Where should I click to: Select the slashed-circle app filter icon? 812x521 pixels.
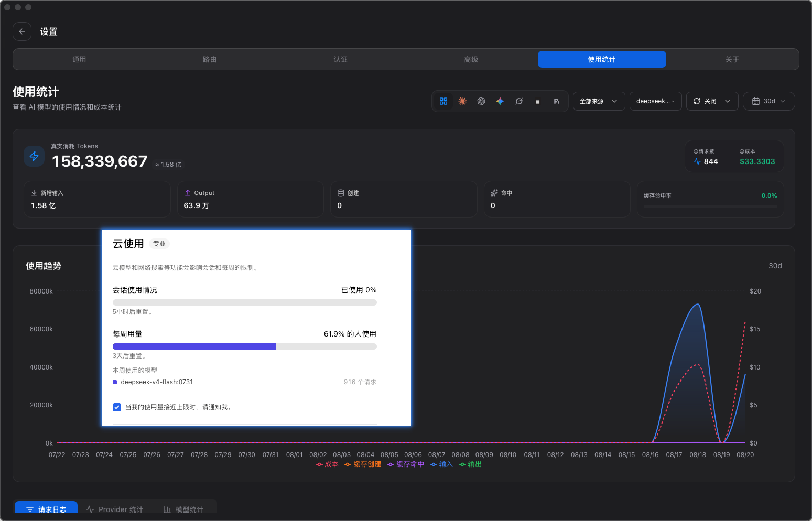(x=519, y=101)
